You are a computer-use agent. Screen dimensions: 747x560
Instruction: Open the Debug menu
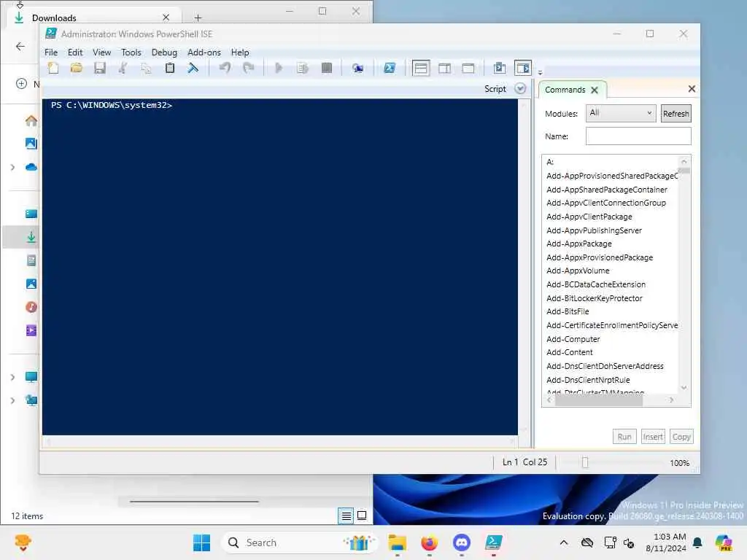point(164,52)
